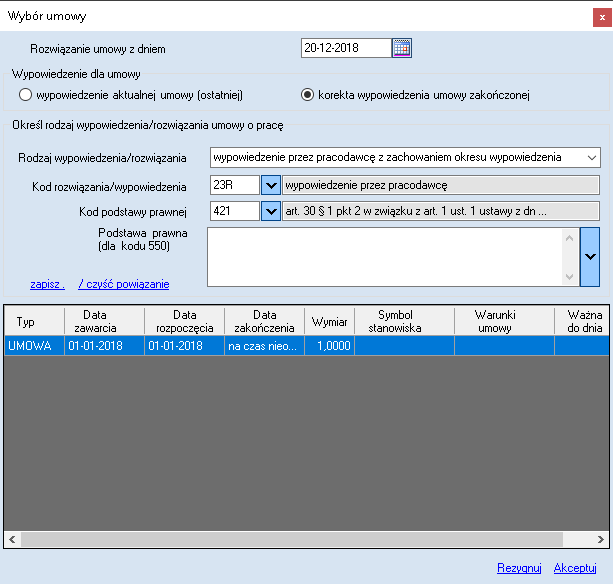Select 'korekta wypowiedzenia umowy zakończonej' radio option
This screenshot has height=584, width=613.
click(x=309, y=95)
